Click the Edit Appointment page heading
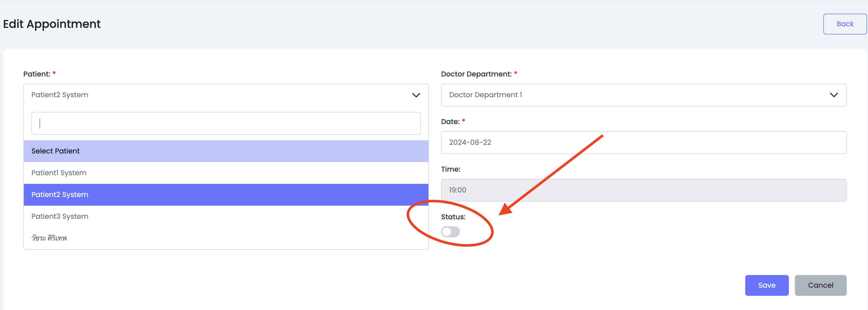The width and height of the screenshot is (868, 310). 51,24
